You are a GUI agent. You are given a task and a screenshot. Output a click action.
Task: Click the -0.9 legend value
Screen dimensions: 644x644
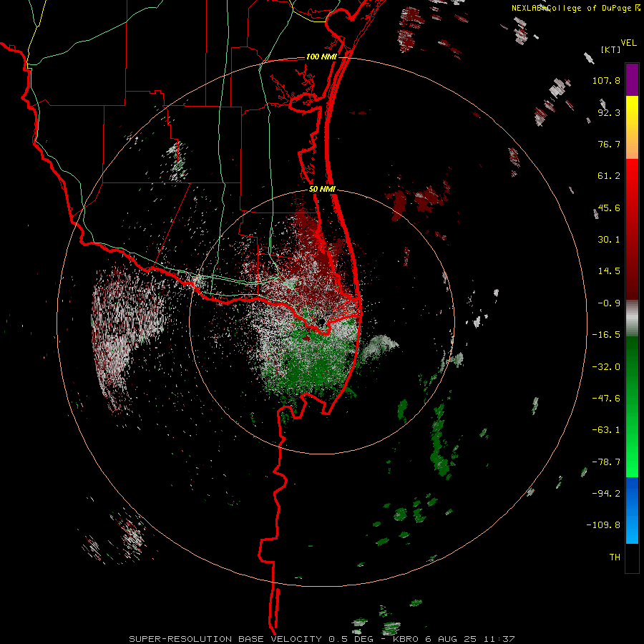click(x=609, y=303)
